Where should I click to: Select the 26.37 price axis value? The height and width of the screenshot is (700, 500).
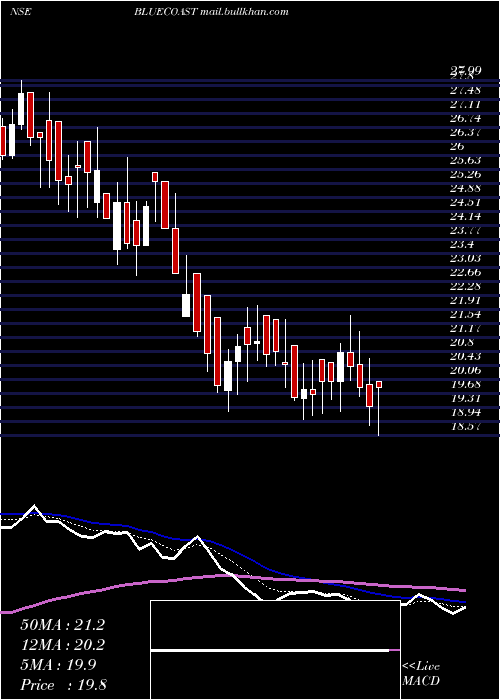[466, 133]
